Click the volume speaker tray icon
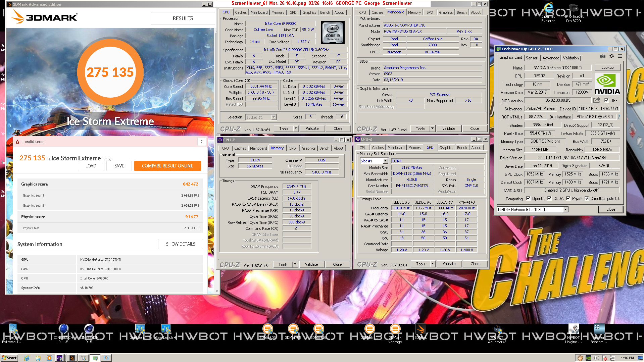Viewport: 644px width, 362px height. coord(596,358)
